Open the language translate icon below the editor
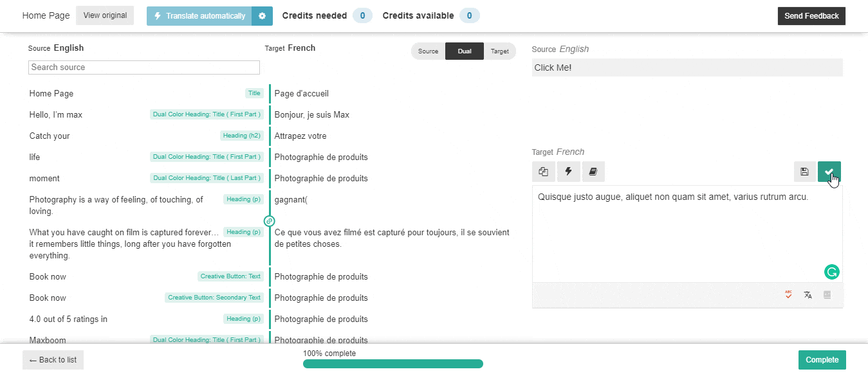 pos(808,294)
